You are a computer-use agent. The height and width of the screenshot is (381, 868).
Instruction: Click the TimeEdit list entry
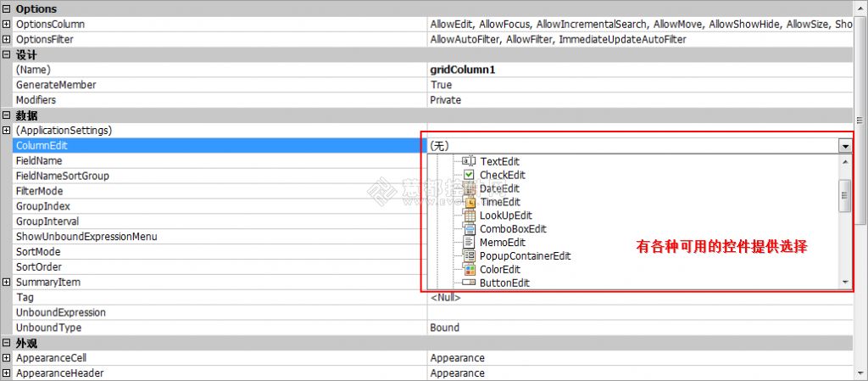[x=500, y=202]
